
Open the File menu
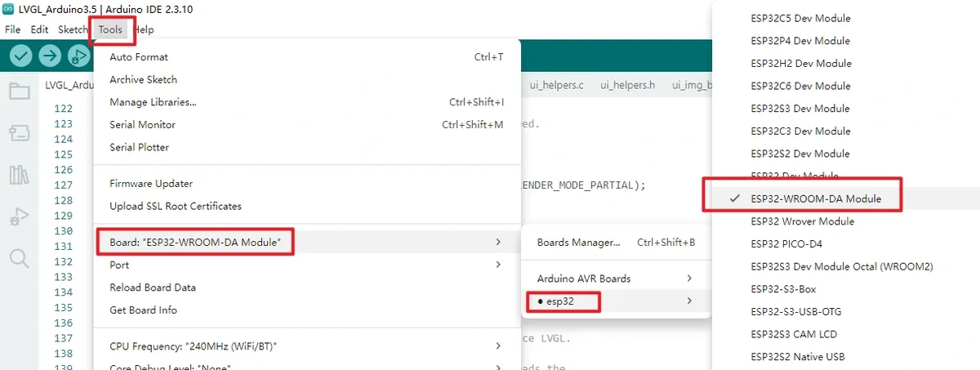click(x=12, y=29)
